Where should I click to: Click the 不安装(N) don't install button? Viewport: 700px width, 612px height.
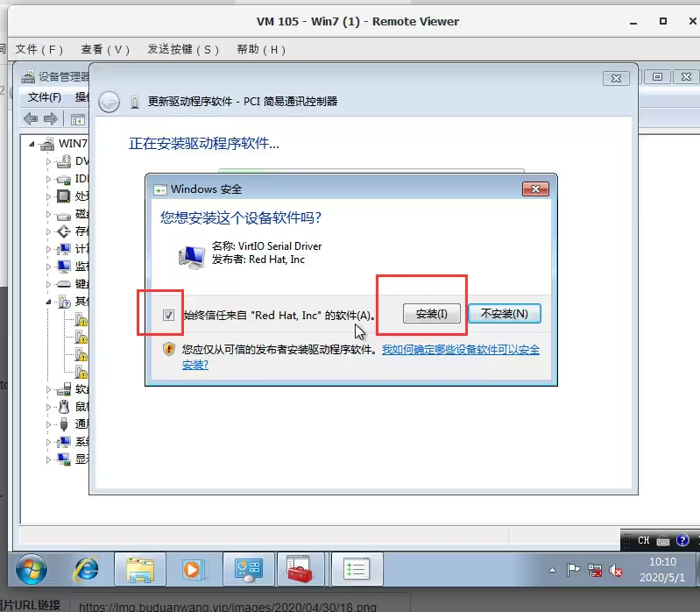[505, 314]
